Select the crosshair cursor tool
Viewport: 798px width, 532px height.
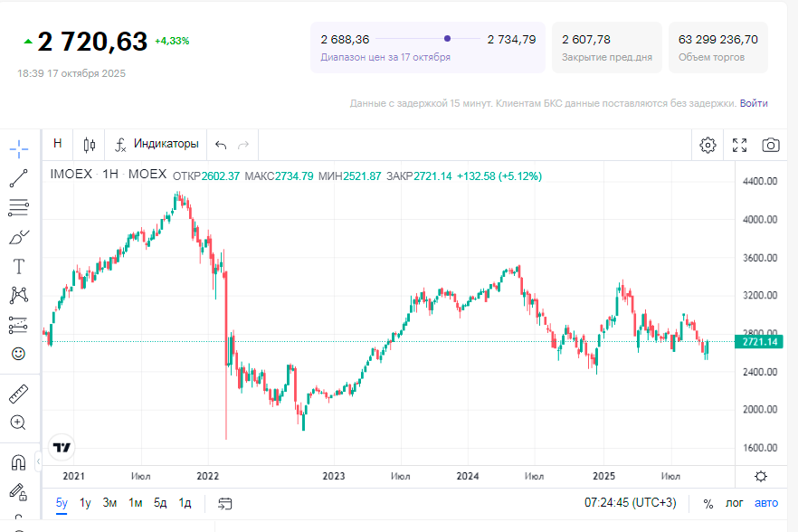pos(19,148)
